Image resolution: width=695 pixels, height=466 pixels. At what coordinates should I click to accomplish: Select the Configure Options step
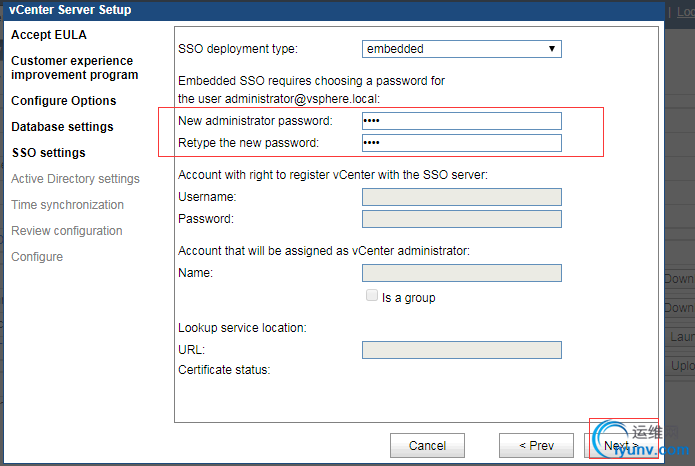click(63, 101)
